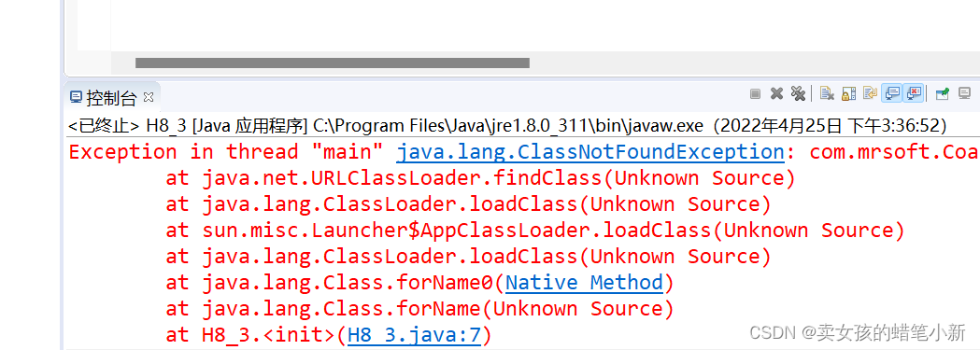Viewport: 980px width, 350px height.
Task: Close the 控制台 tab using its X
Action: 149,97
